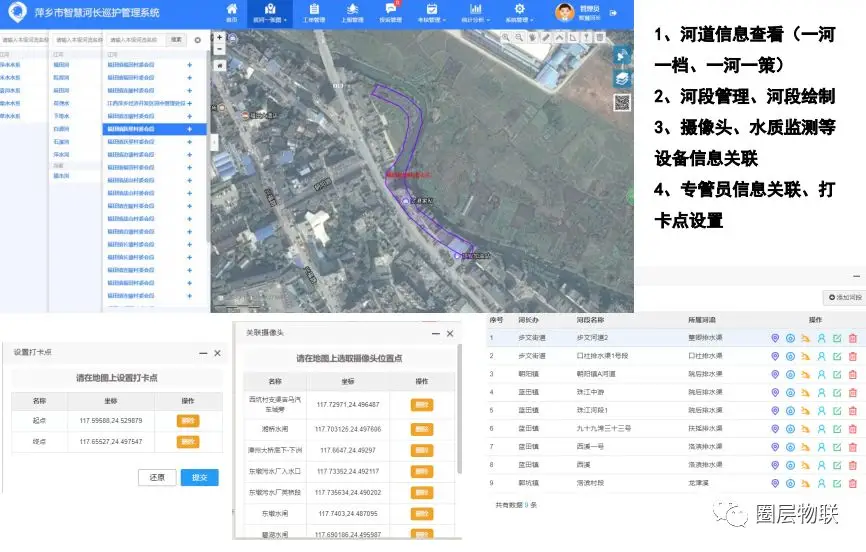Open the 一张图 map menu dropdown
The image size is (866, 552).
click(x=270, y=13)
